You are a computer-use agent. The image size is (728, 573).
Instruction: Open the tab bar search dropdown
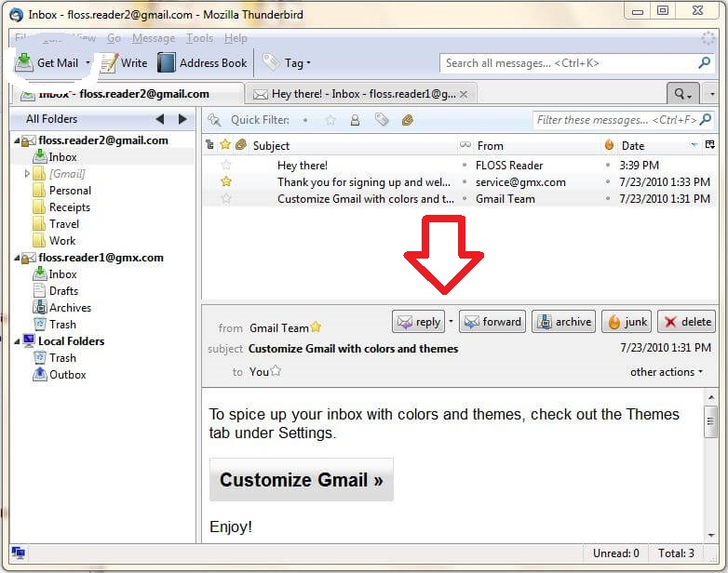[x=683, y=94]
